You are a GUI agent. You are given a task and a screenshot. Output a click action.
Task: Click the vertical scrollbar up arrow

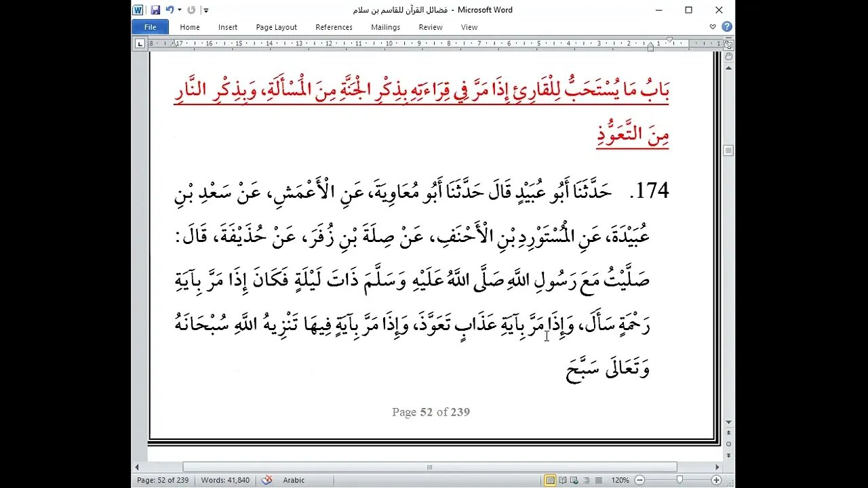(x=729, y=67)
